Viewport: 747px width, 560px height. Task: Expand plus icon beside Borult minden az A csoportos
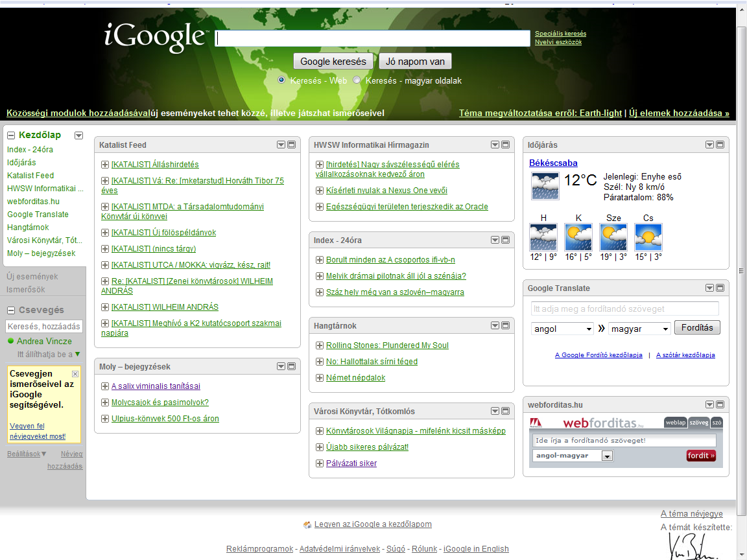(x=320, y=260)
